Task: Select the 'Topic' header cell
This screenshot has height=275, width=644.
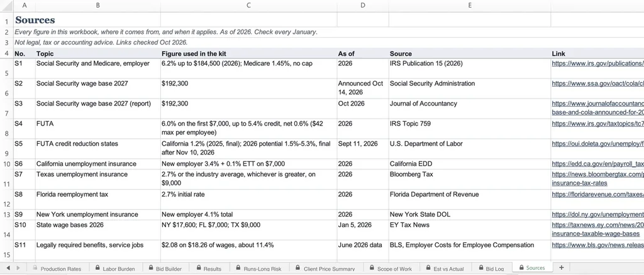Action: coord(97,53)
